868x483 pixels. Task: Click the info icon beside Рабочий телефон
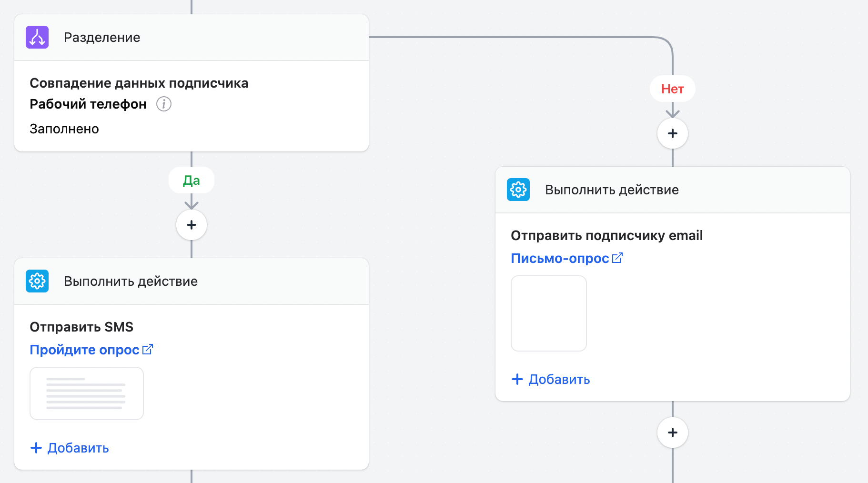pos(164,104)
